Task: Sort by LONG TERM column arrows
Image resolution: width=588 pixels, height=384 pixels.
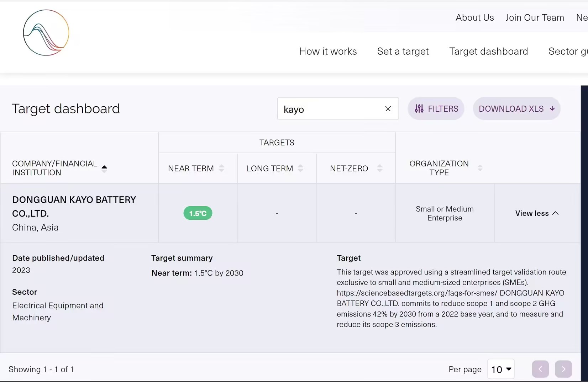Action: point(300,168)
